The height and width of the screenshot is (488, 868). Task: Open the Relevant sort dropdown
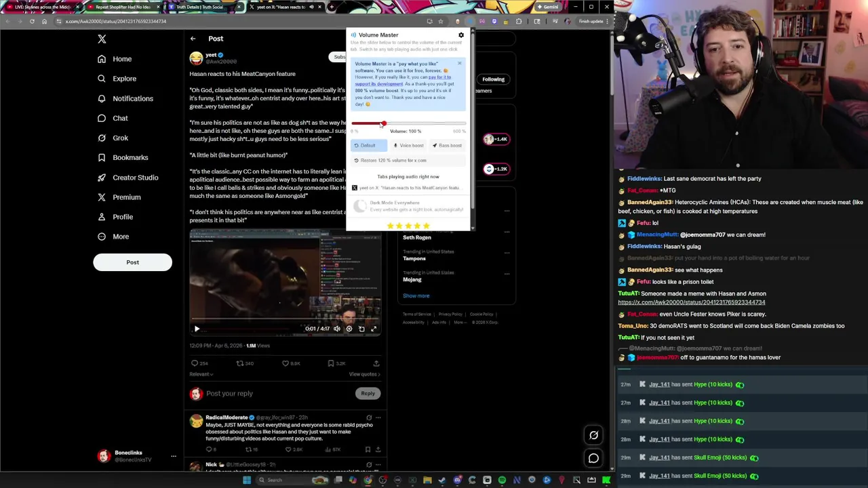click(201, 374)
